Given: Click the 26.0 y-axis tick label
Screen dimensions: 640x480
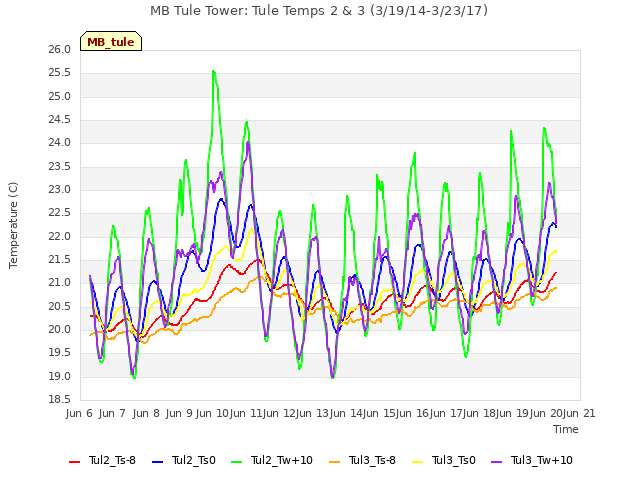Looking at the screenshot, I should 60,50.
